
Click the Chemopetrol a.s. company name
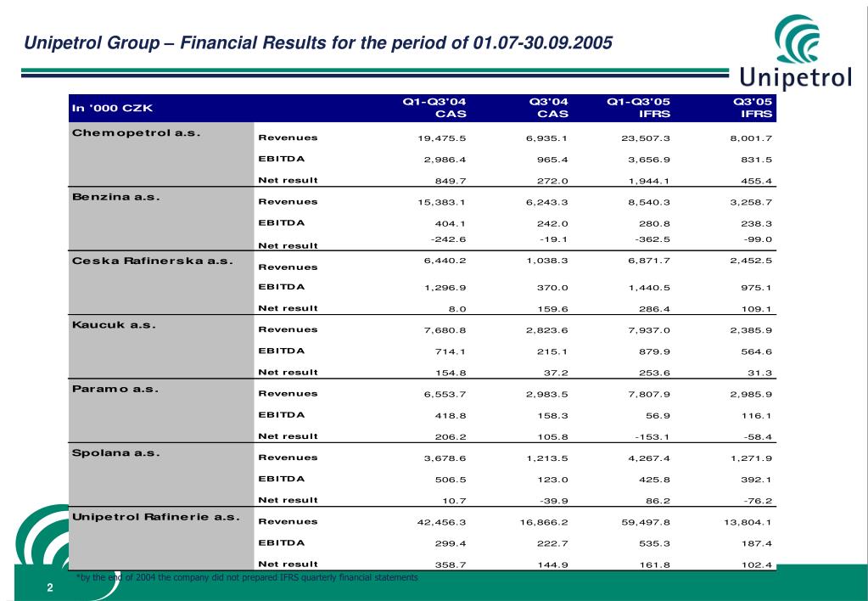click(136, 133)
